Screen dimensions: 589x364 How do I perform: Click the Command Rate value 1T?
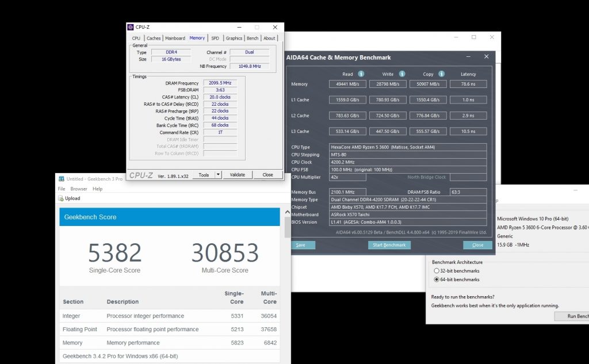(220, 132)
